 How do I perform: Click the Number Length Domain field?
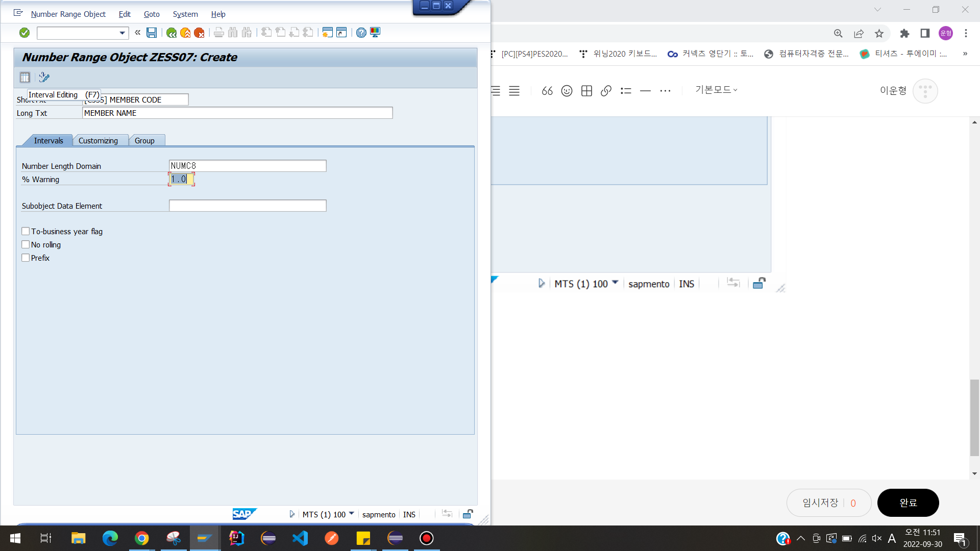pyautogui.click(x=248, y=166)
